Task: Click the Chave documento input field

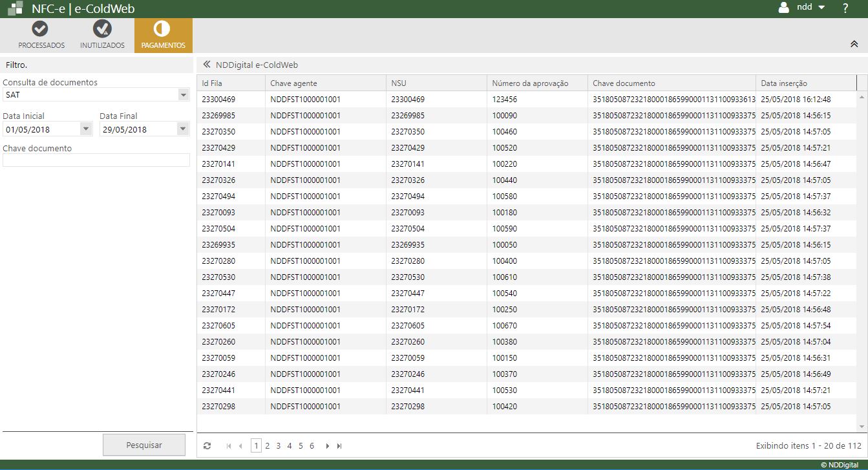Action: click(96, 160)
